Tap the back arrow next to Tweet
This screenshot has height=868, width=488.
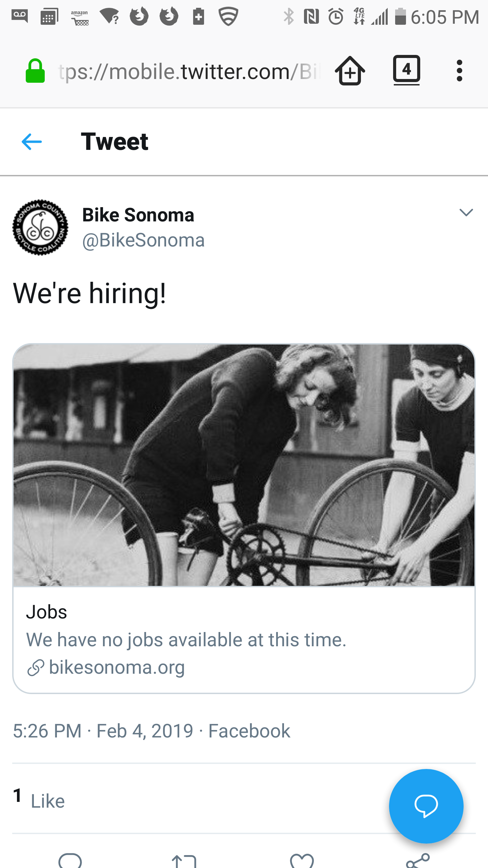[x=32, y=141]
